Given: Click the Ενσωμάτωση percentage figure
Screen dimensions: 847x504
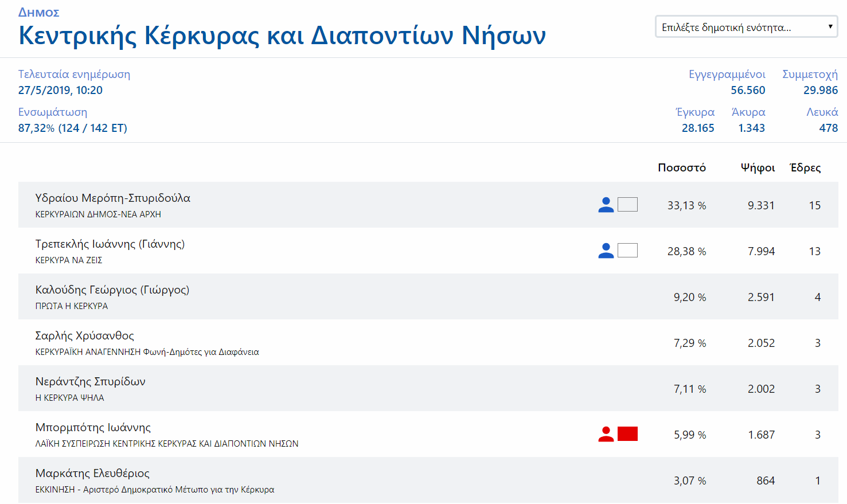Looking at the screenshot, I should tap(72, 128).
